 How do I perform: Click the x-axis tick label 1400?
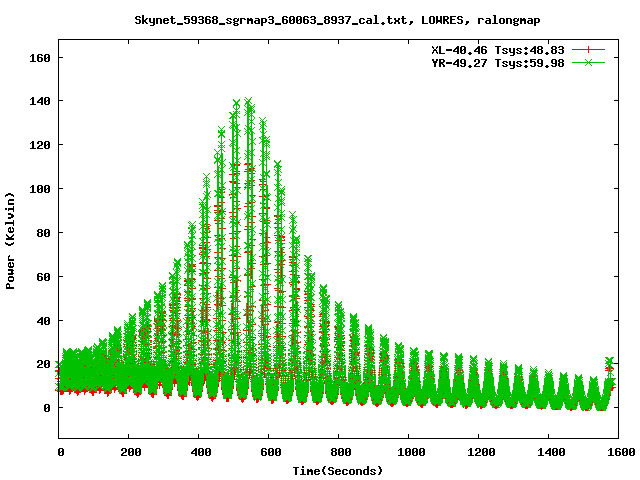pos(551,452)
